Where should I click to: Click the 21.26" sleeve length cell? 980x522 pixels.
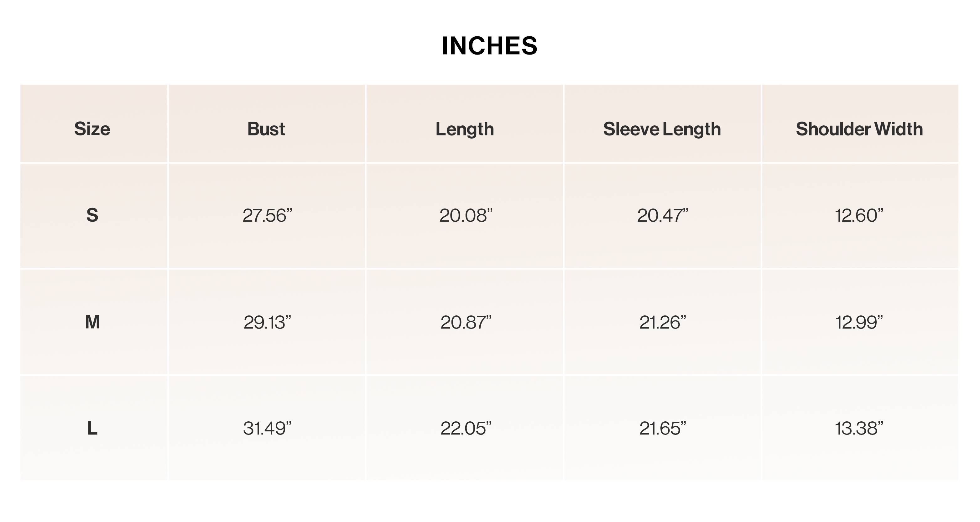(x=663, y=322)
